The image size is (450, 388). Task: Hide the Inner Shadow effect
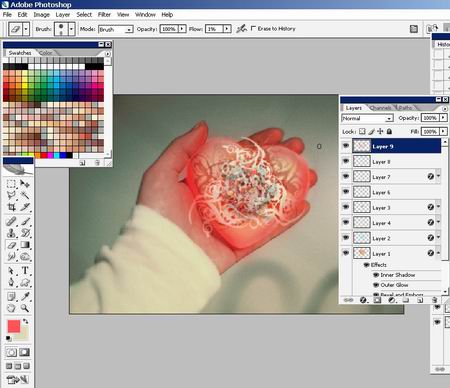tap(376, 275)
